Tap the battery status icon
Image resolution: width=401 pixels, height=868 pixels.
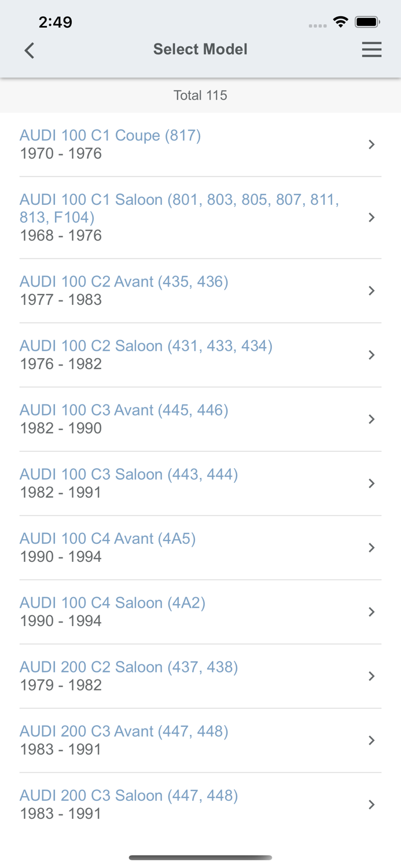coord(367,22)
